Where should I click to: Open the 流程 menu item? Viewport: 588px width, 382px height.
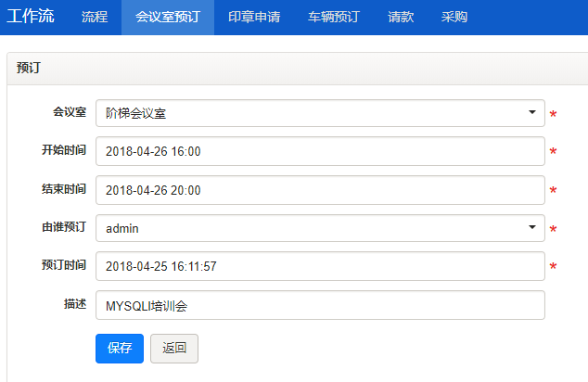pos(95,17)
